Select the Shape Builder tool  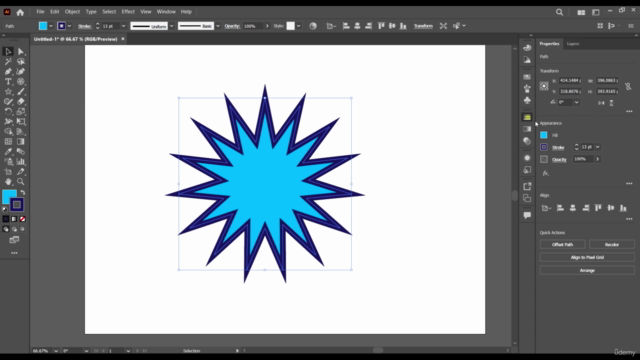pos(8,131)
